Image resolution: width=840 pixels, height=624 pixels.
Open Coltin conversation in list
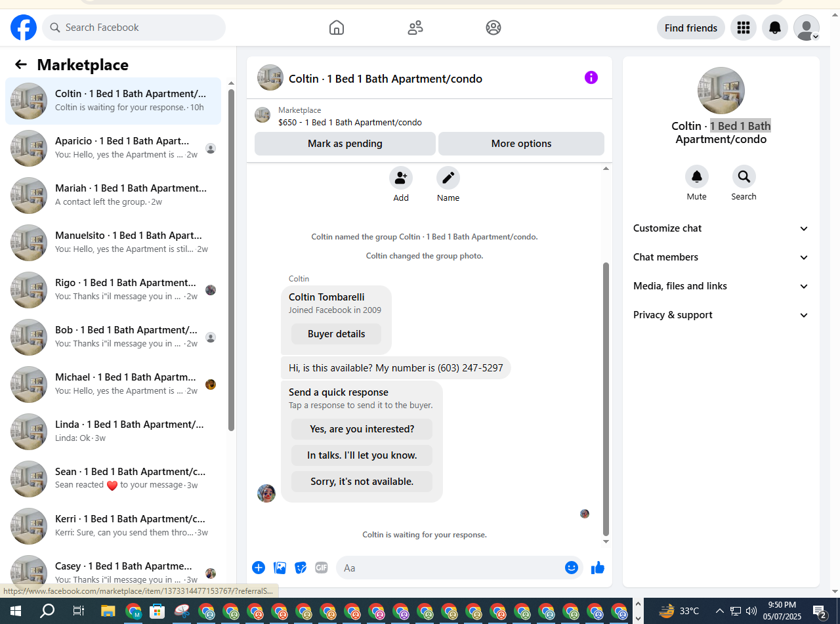(x=113, y=101)
